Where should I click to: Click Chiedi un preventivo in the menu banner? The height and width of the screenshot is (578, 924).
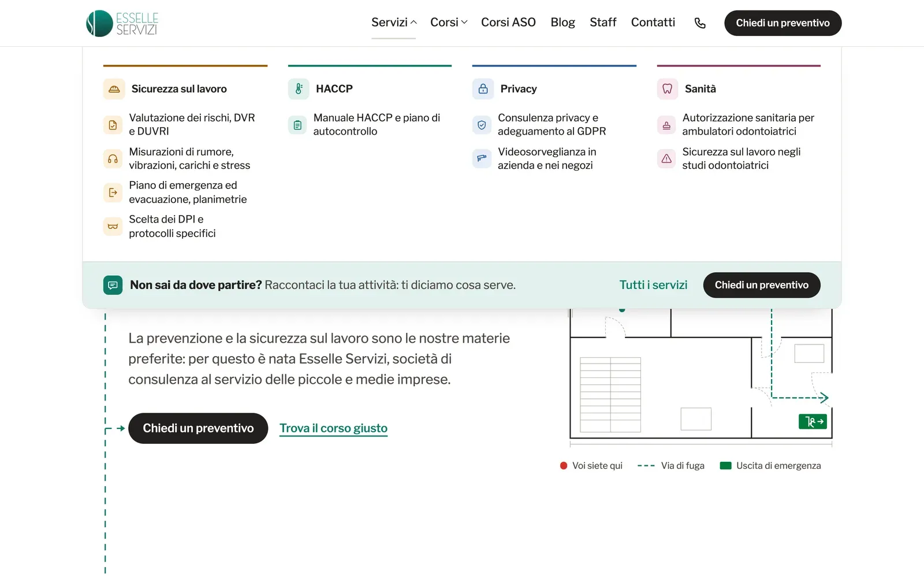pos(762,285)
